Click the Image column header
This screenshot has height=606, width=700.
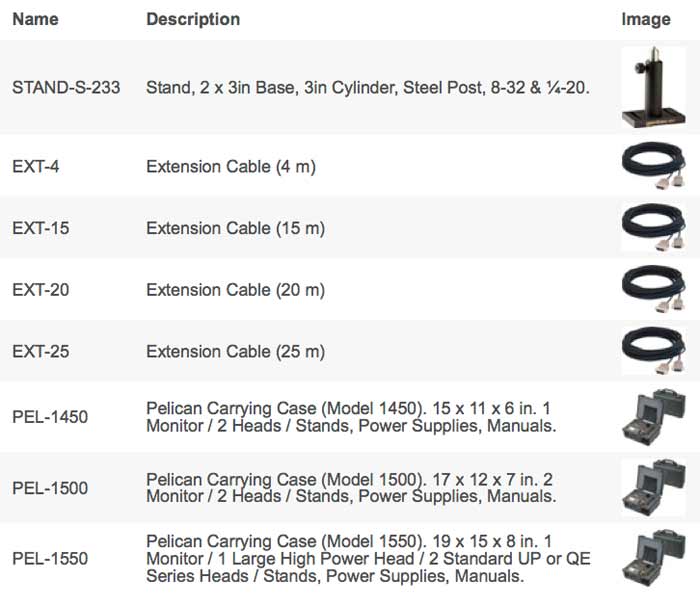point(646,19)
